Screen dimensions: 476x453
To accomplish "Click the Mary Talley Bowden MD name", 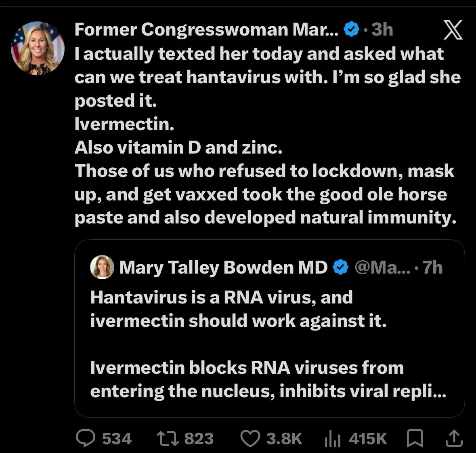I will coord(223,268).
